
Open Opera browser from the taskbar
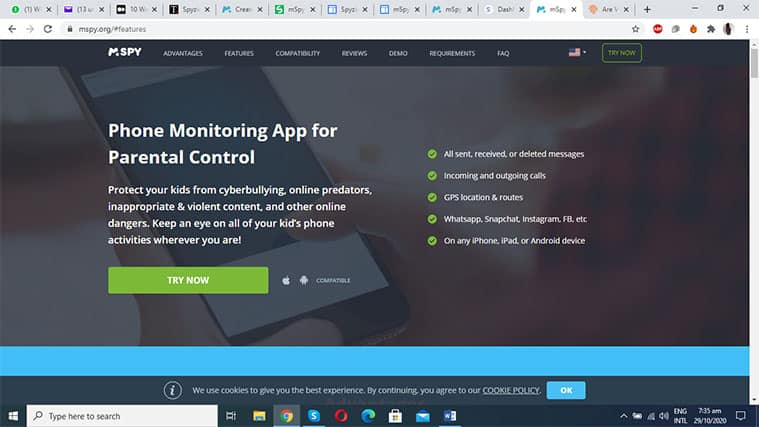point(341,416)
